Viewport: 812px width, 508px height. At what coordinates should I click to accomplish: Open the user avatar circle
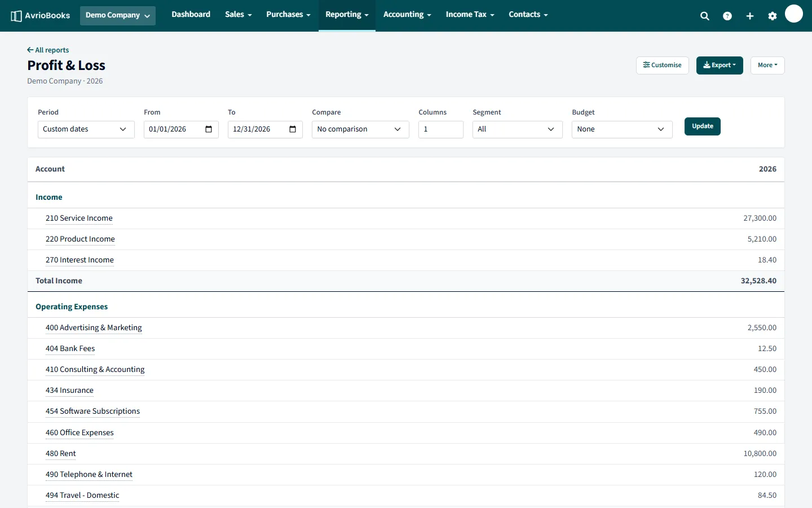click(794, 14)
